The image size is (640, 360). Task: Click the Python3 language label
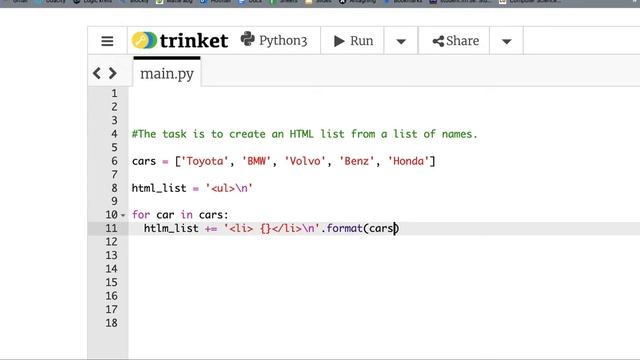point(274,40)
